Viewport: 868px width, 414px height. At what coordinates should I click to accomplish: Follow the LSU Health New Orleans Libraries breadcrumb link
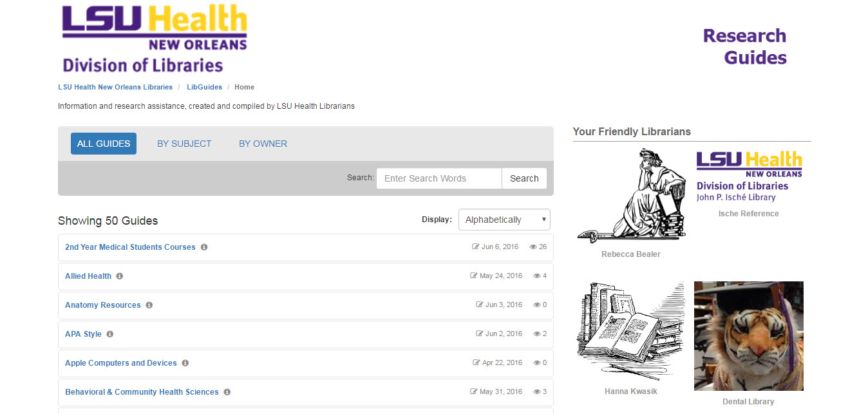click(x=115, y=87)
